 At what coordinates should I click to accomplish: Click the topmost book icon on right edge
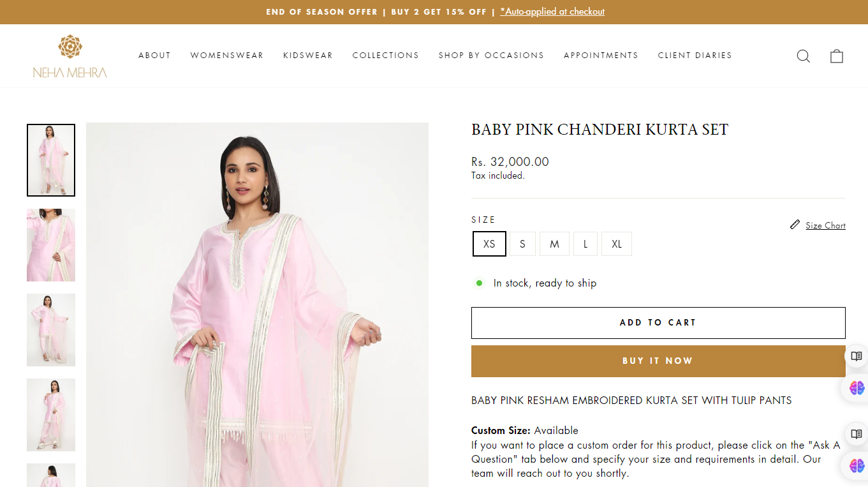pyautogui.click(x=857, y=356)
